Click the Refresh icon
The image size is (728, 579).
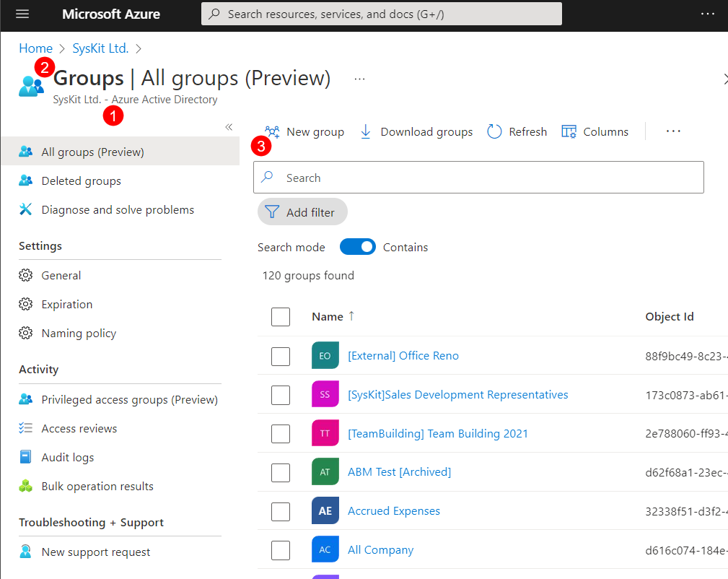(494, 131)
